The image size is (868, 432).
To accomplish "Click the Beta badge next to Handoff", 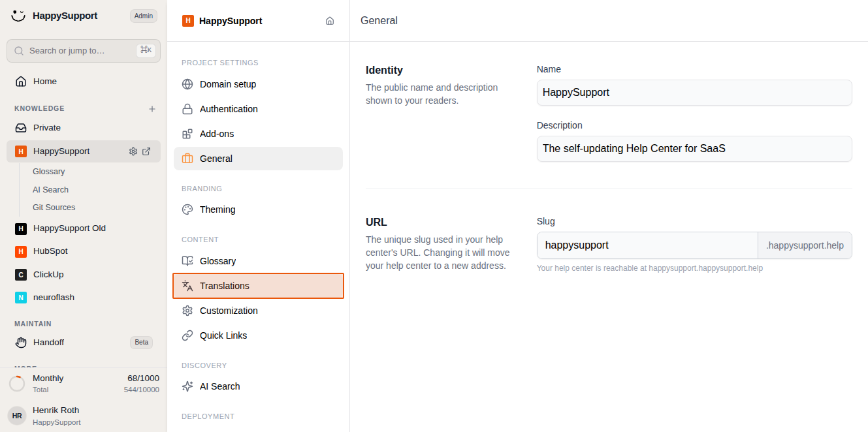I will coord(142,343).
